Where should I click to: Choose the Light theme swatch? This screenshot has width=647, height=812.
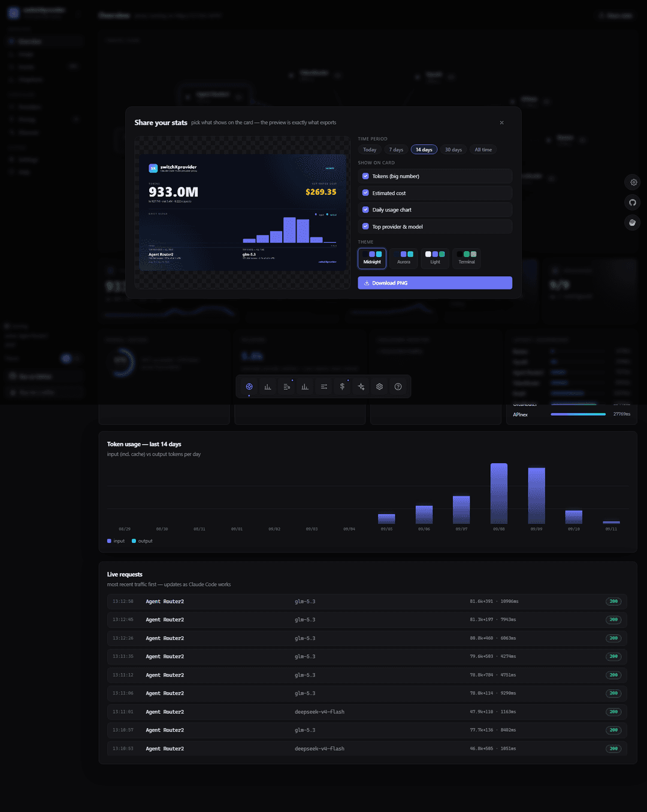(435, 258)
